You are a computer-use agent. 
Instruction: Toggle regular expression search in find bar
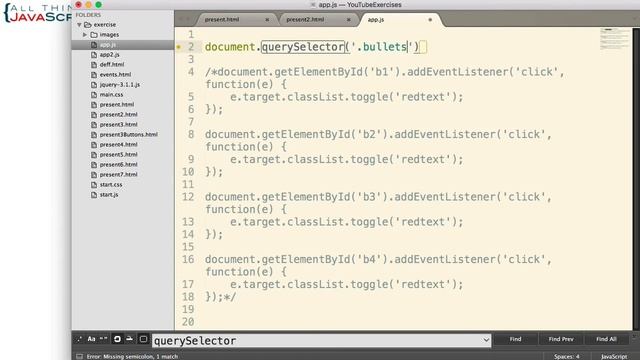tap(79, 339)
